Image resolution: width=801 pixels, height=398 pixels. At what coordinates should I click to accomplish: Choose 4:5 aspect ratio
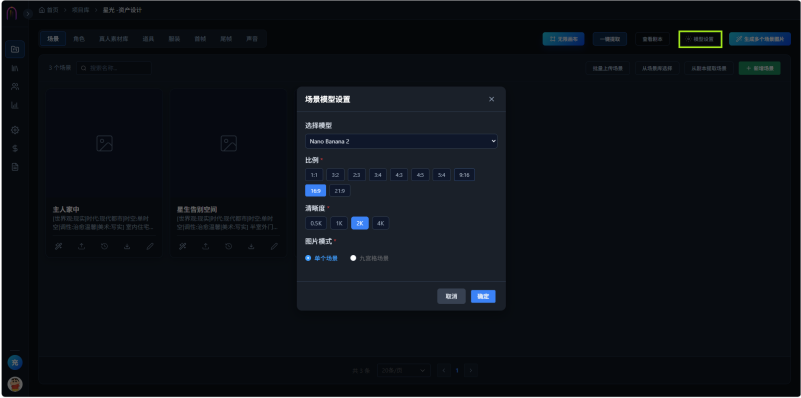(x=420, y=175)
